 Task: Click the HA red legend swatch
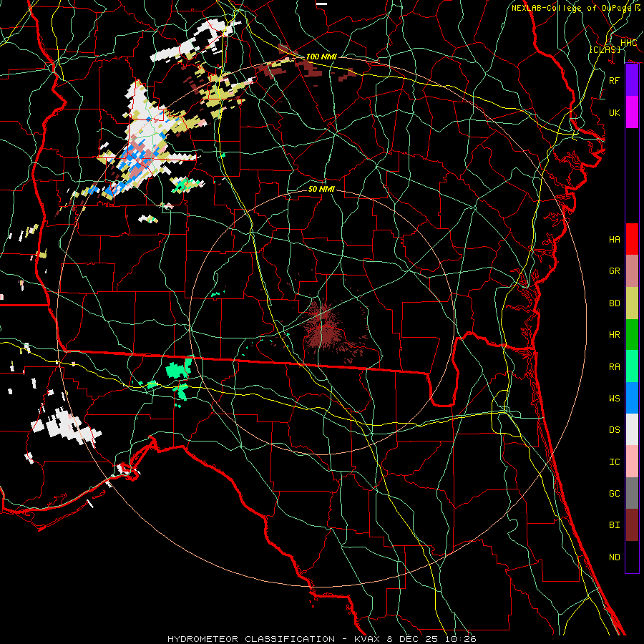pyautogui.click(x=632, y=239)
